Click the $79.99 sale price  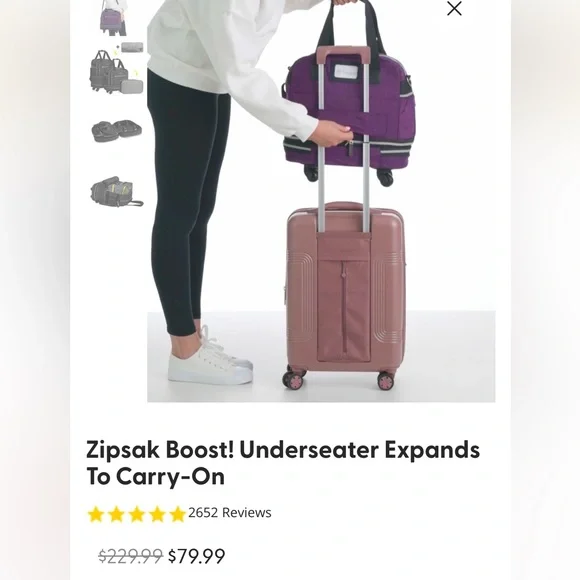tap(196, 556)
